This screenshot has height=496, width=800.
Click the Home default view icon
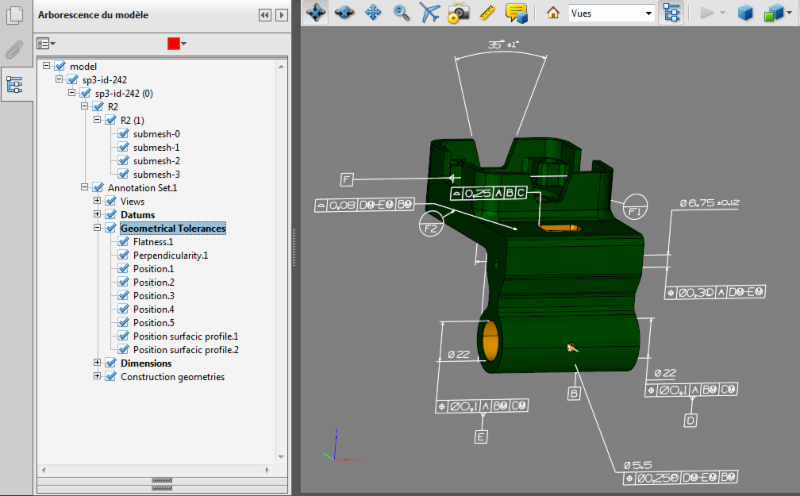coord(552,13)
